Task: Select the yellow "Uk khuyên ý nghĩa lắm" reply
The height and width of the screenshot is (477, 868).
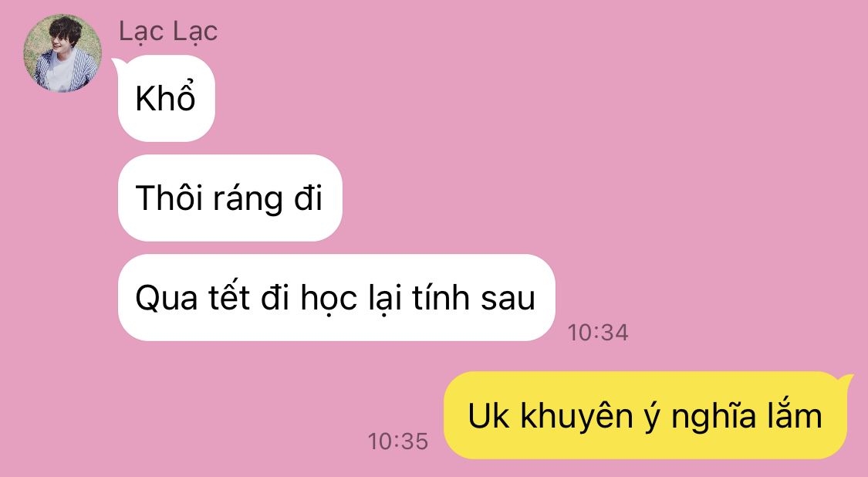Action: tap(646, 415)
